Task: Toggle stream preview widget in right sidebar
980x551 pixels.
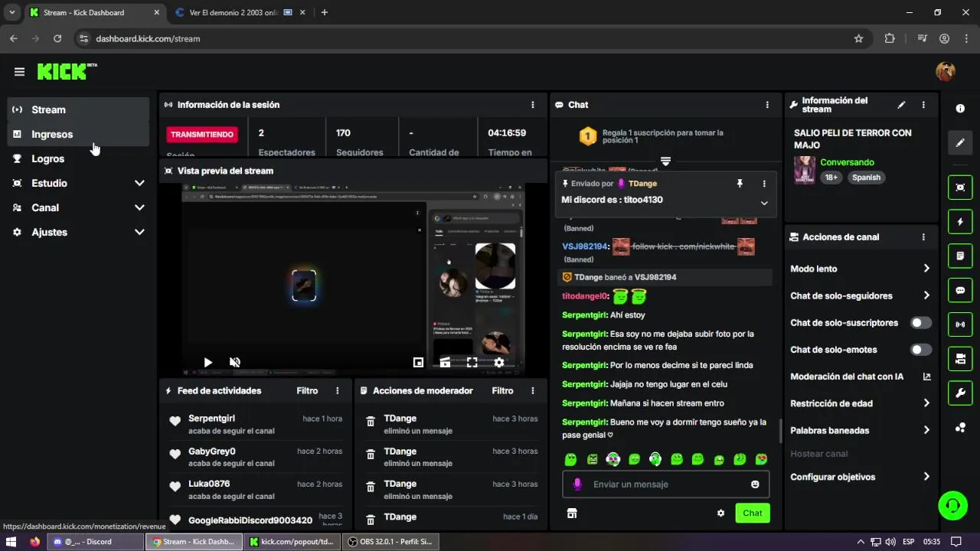Action: [960, 187]
